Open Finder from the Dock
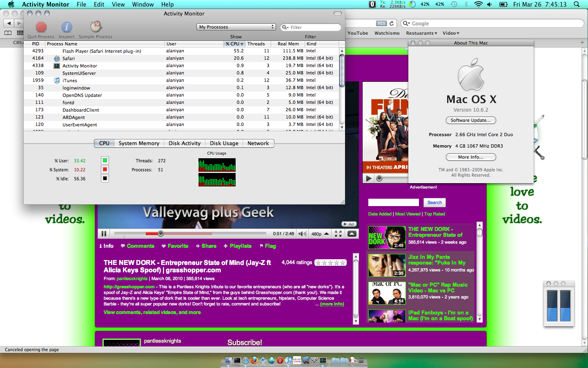The image size is (588, 368). coord(229,360)
